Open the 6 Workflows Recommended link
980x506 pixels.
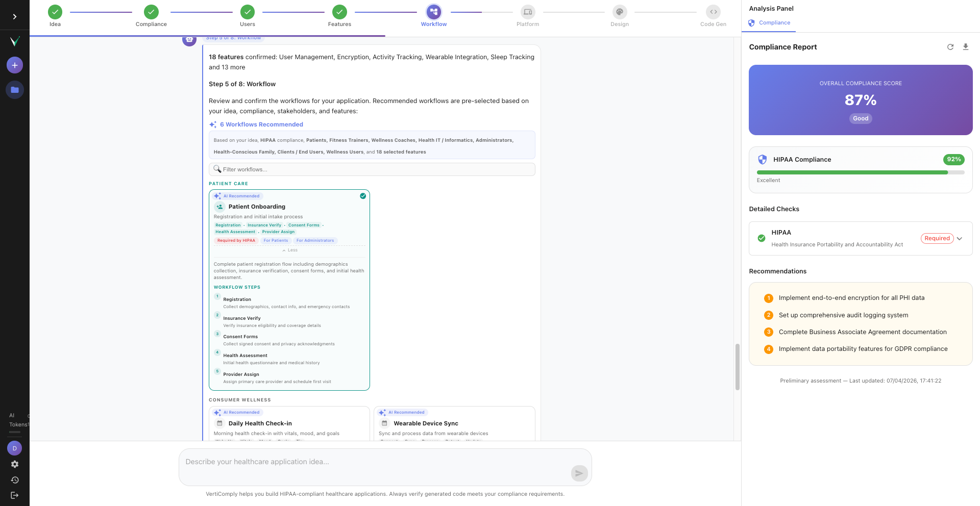pyautogui.click(x=261, y=124)
